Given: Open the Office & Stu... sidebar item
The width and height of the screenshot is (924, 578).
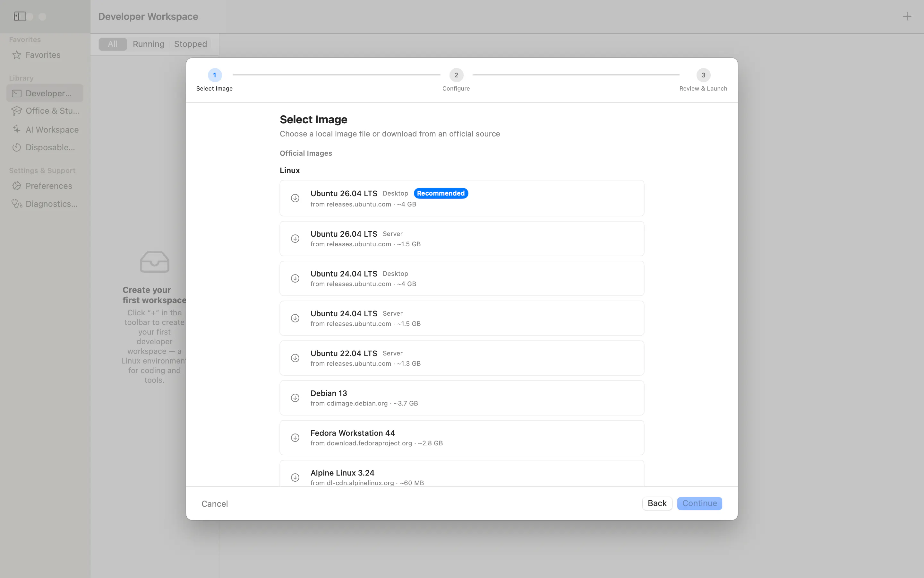Looking at the screenshot, I should (x=45, y=111).
